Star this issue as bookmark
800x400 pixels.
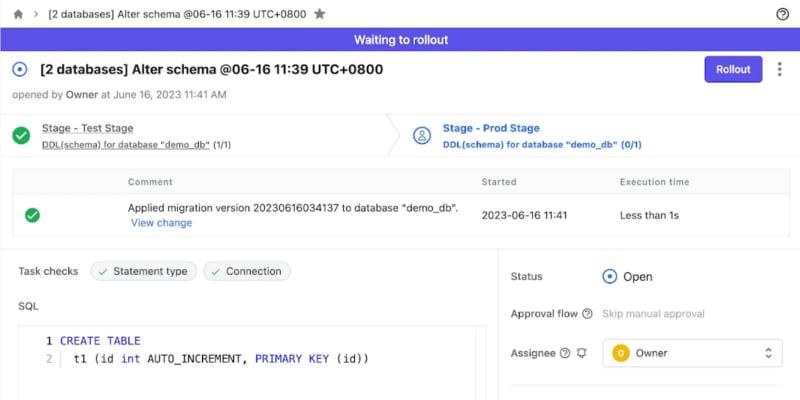pos(319,14)
